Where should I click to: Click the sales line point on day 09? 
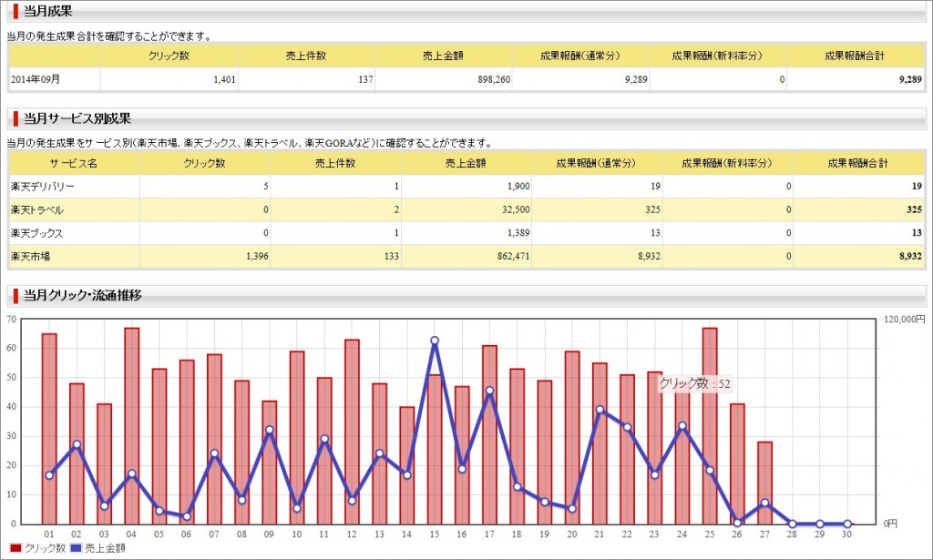point(269,429)
